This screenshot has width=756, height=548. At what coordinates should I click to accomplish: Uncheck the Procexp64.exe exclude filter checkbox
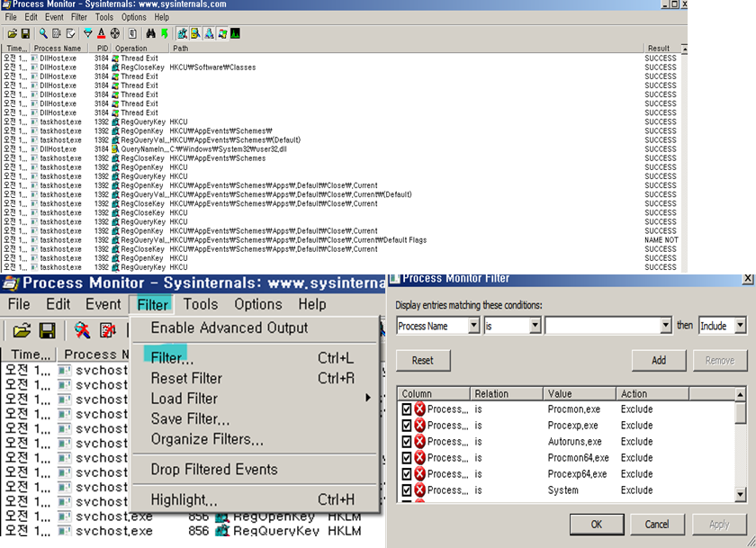407,474
